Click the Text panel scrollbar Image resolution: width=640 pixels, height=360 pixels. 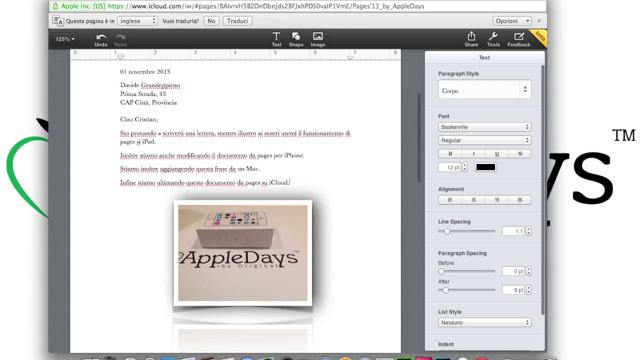(x=542, y=190)
